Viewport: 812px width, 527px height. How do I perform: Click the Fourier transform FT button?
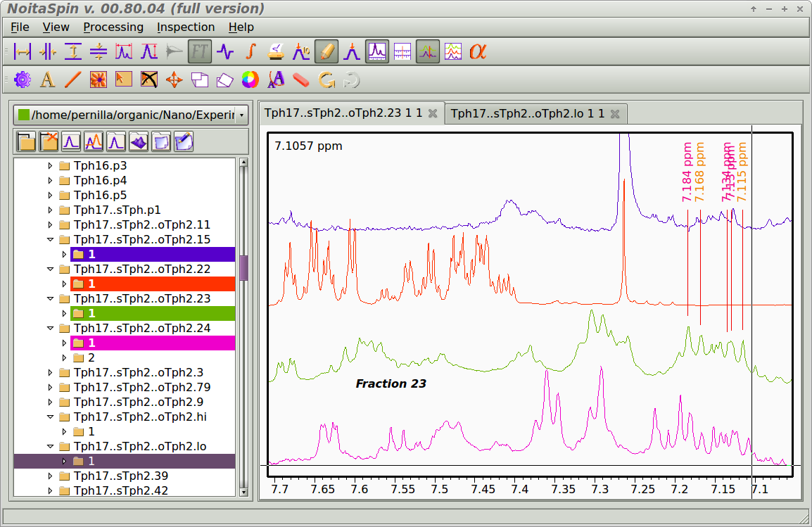tap(200, 51)
